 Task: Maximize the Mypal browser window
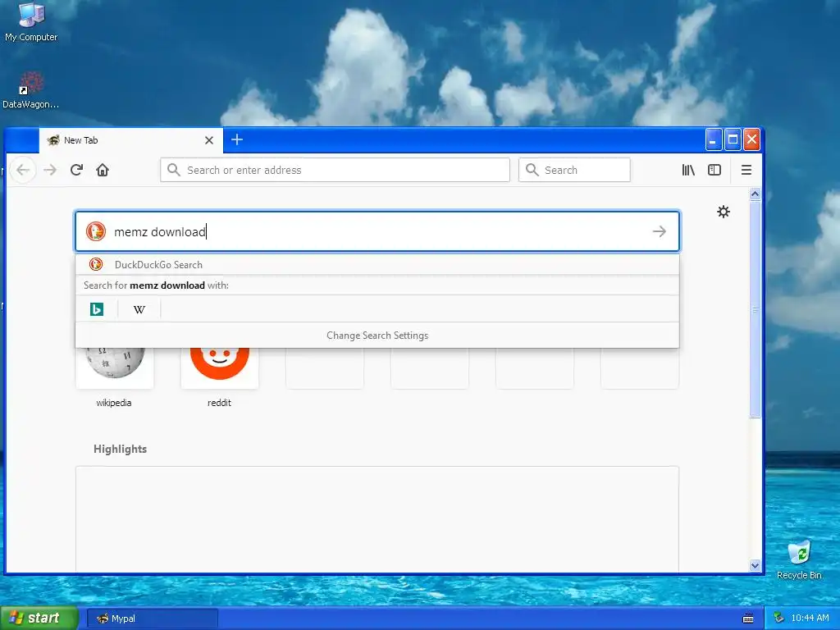click(733, 139)
